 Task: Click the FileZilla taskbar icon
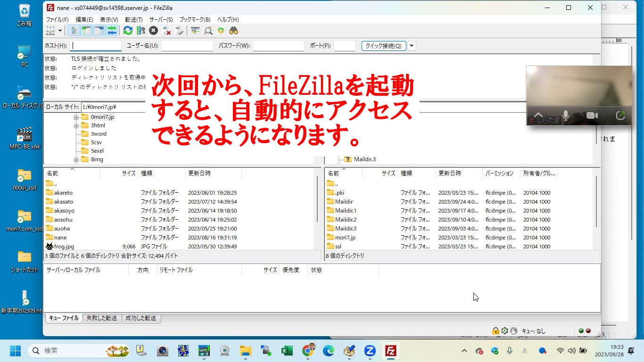(x=390, y=351)
